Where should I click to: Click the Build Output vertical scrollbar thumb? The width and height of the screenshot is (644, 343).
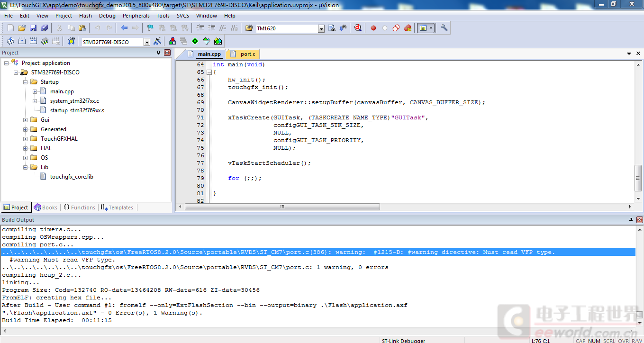(639, 315)
